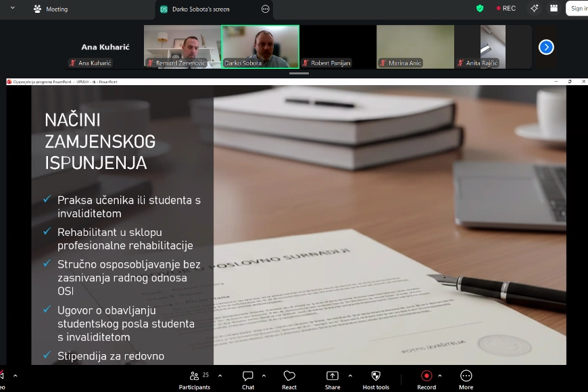This screenshot has width=588, height=392.
Task: Open the More options menu
Action: [x=466, y=377]
